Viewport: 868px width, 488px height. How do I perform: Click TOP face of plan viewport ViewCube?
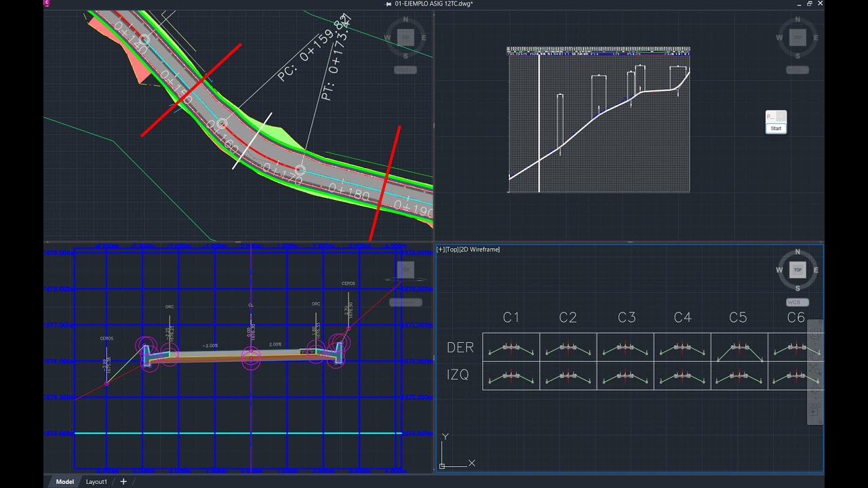406,37
